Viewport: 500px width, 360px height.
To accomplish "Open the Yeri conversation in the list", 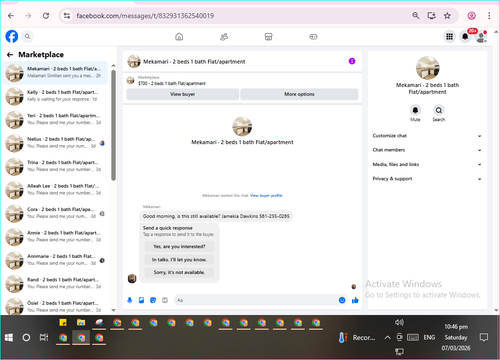I will pos(55,119).
